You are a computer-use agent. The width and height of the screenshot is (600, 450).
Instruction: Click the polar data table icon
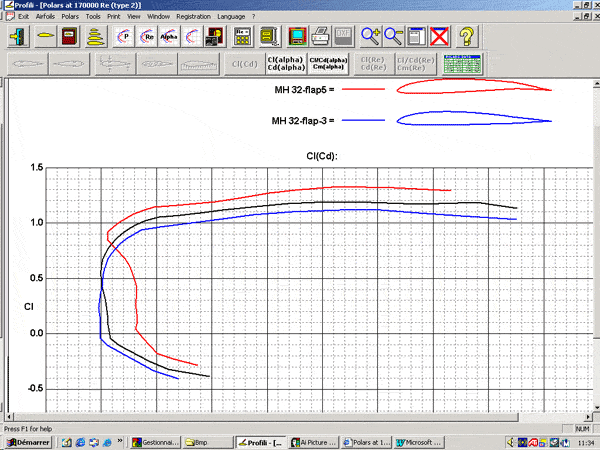pos(461,64)
